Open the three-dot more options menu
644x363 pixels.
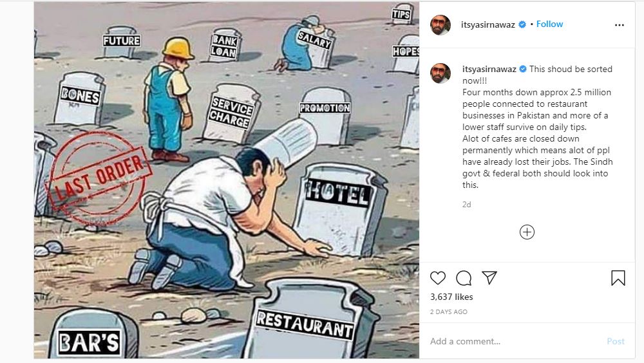coord(620,25)
